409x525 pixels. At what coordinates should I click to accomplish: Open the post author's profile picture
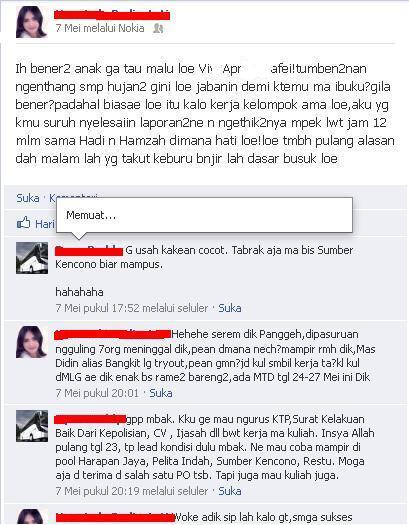(x=31, y=22)
